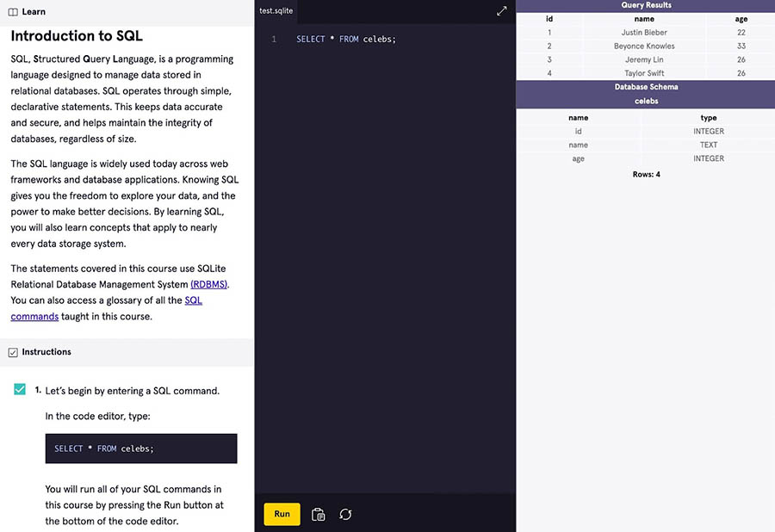Reset the editor with the refresh icon
Viewport: 775px width, 532px height.
(345, 514)
